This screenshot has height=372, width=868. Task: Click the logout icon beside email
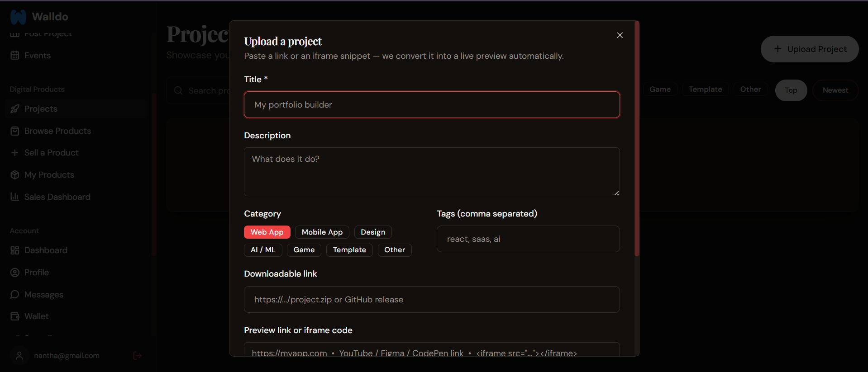point(138,356)
